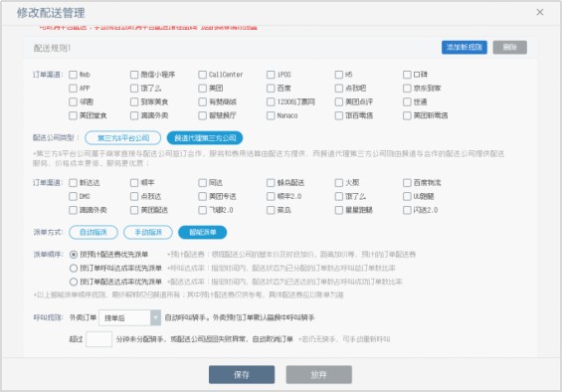Tick the 美团 checkbox
The width and height of the screenshot is (562, 392).
pos(203,88)
